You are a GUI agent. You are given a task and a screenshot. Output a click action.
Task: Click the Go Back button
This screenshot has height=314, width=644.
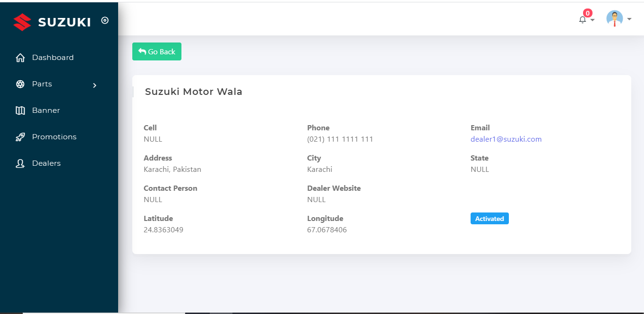point(157,51)
